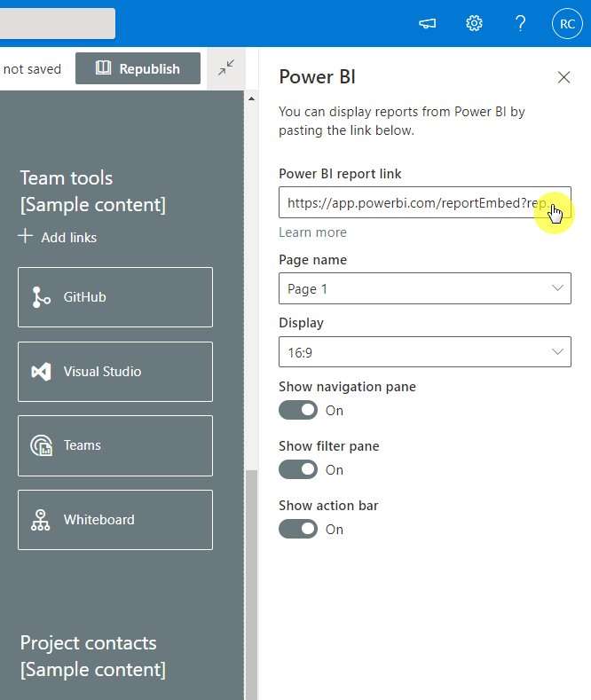Click the 'not saved' status text
591x700 pixels.
32,69
